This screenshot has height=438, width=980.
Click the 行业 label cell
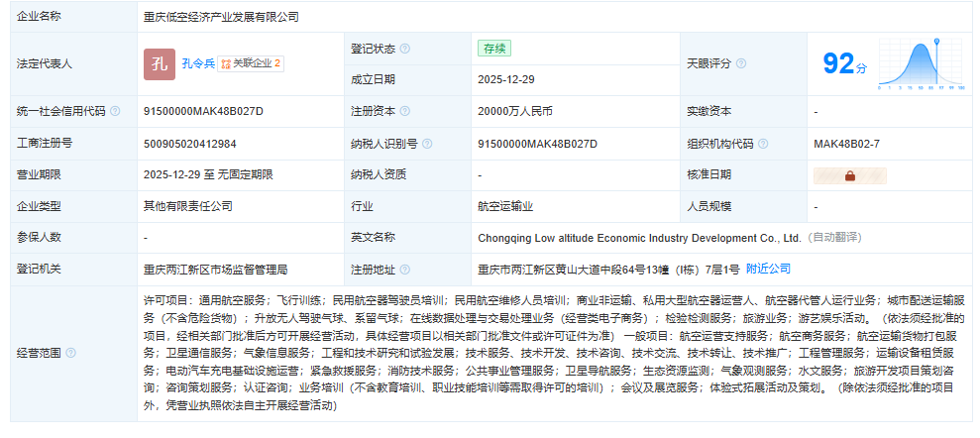pos(407,206)
